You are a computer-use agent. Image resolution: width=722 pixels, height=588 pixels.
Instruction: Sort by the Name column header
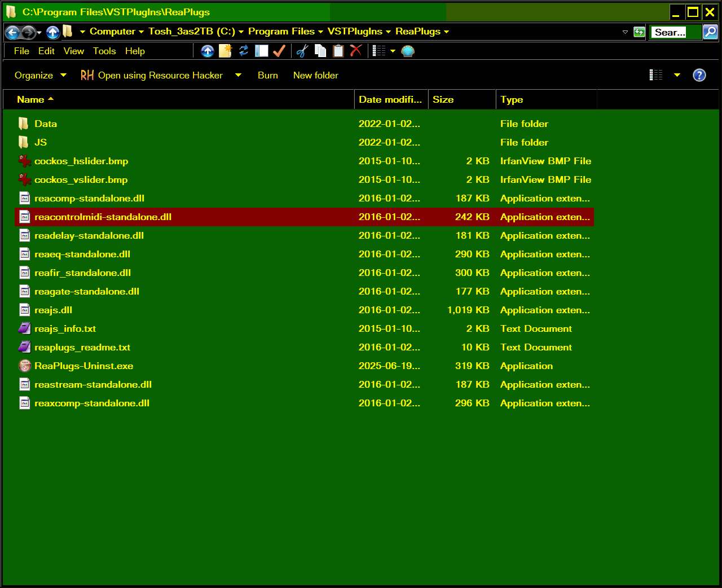[x=179, y=99]
